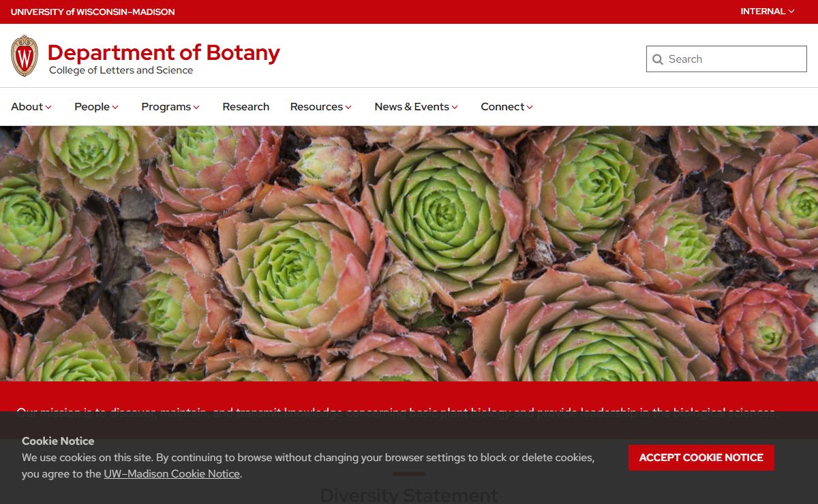This screenshot has width=818, height=504.
Task: Open the INTERNAL dropdown menu
Action: click(768, 12)
